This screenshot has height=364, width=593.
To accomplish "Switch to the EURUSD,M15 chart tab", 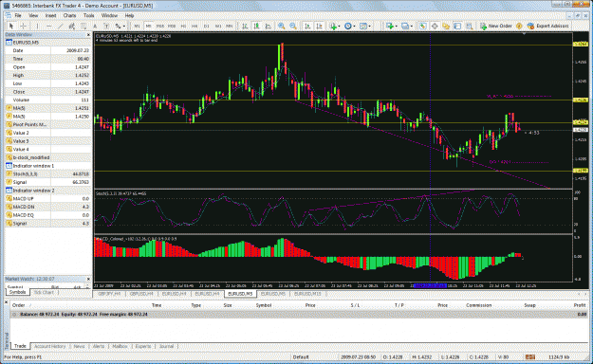I will click(307, 294).
